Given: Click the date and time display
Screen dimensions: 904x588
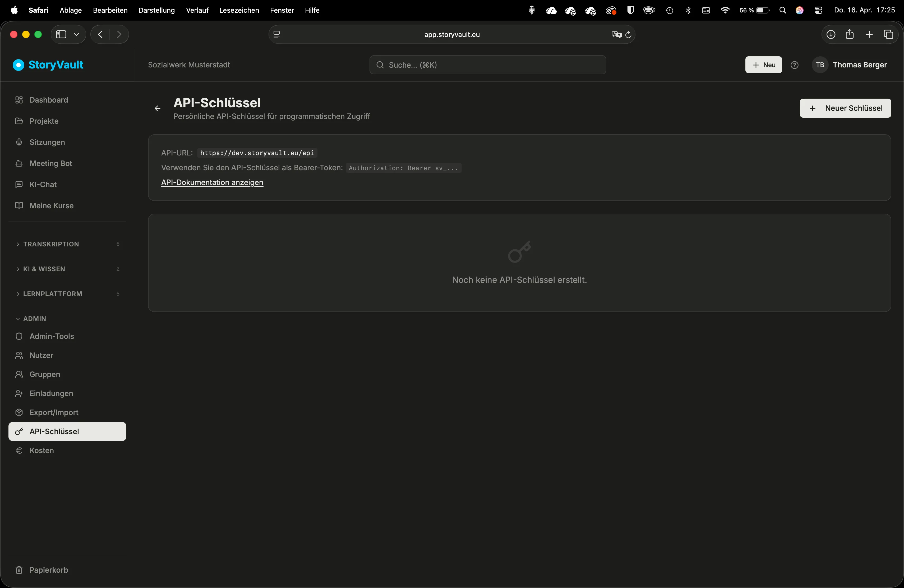Looking at the screenshot, I should (865, 10).
